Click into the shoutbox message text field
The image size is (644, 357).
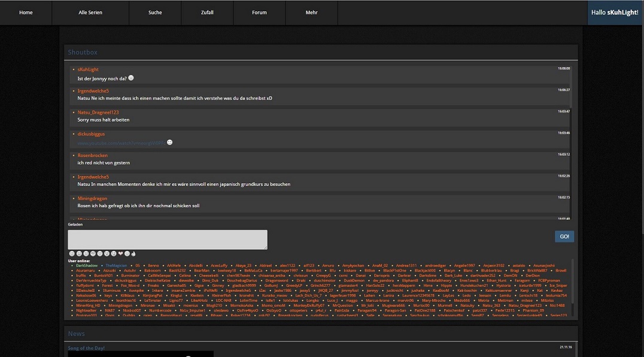coord(168,240)
